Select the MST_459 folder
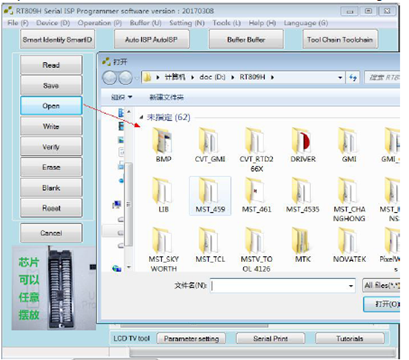 (210, 196)
